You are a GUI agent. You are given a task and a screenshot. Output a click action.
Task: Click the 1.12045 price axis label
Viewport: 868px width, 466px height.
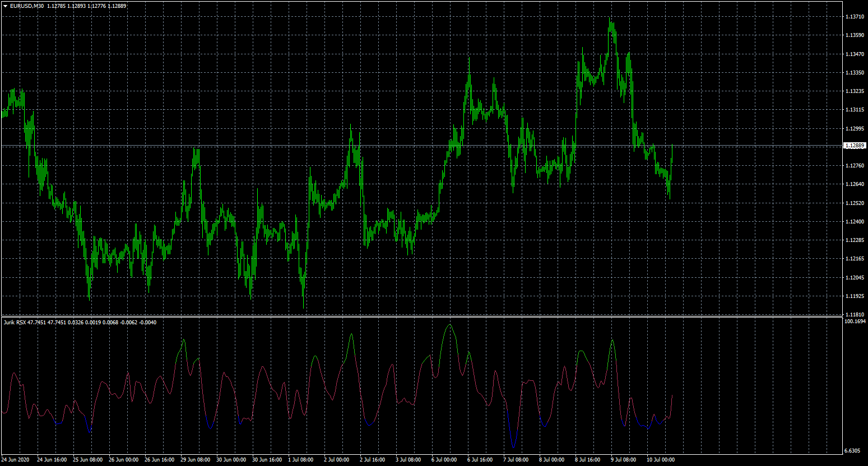pyautogui.click(x=854, y=278)
